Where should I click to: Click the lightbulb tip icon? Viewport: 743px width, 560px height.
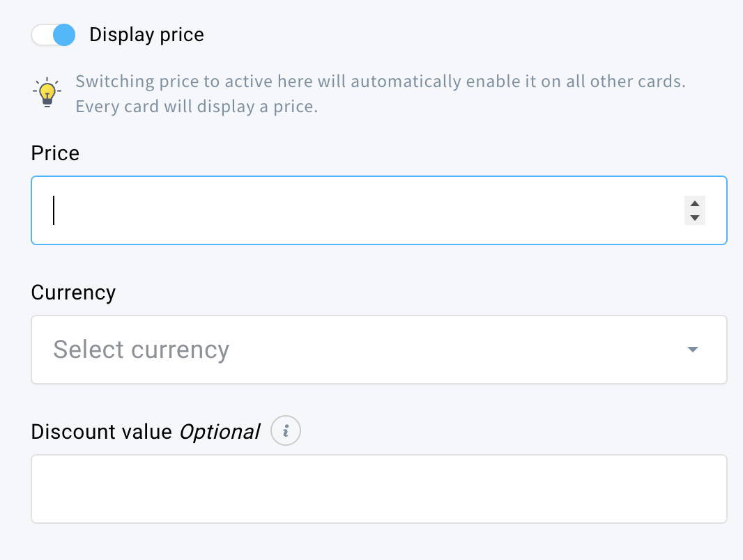(x=47, y=93)
